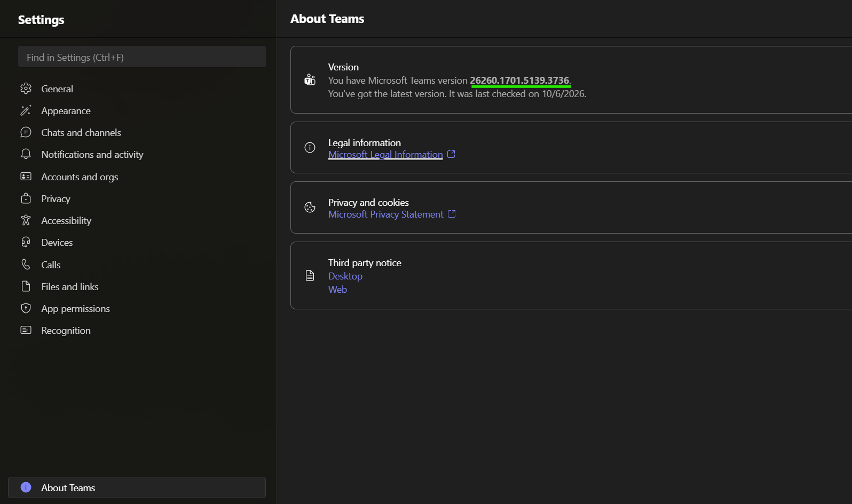Click the Devices headset icon
This screenshot has width=852, height=504.
pyautogui.click(x=26, y=242)
